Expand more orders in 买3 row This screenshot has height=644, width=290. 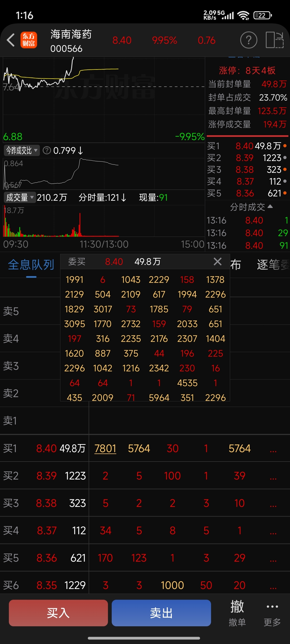coord(273,503)
